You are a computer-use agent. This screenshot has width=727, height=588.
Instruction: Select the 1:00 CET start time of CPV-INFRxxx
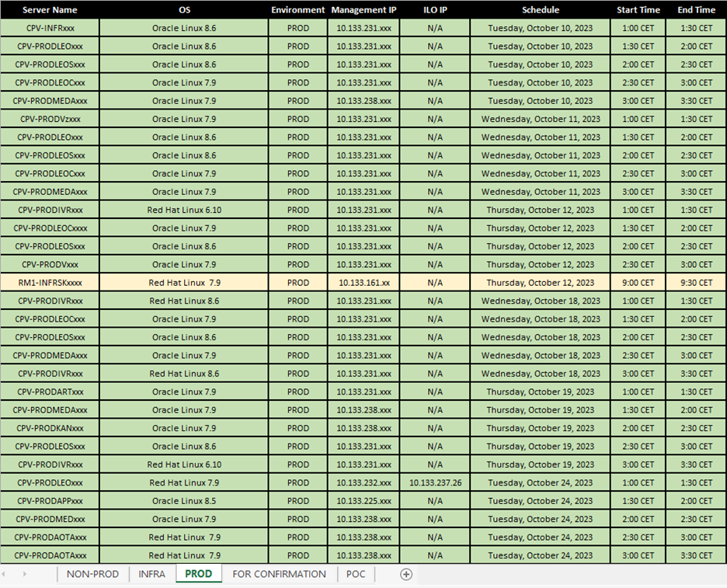click(x=638, y=28)
